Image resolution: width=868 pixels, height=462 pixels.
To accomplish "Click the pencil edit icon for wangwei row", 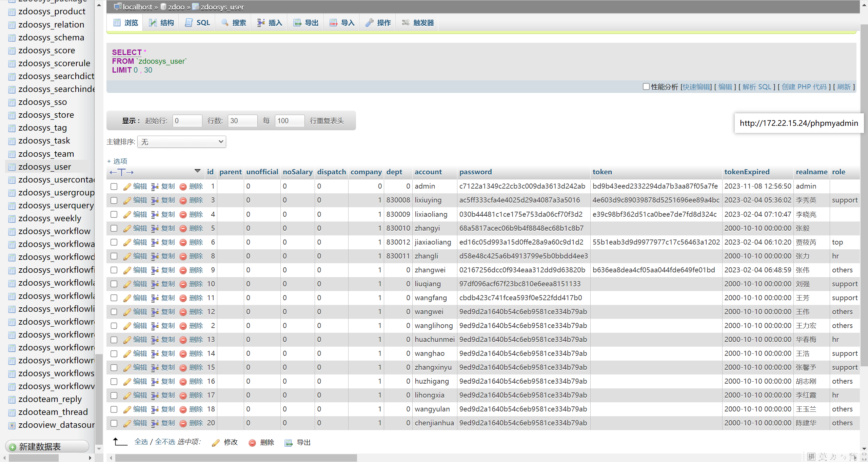I will 127,312.
